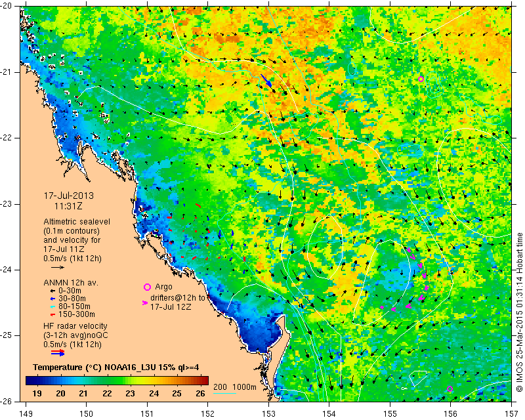
Task: Click the time label 11:31Z
Action: pyautogui.click(x=68, y=205)
